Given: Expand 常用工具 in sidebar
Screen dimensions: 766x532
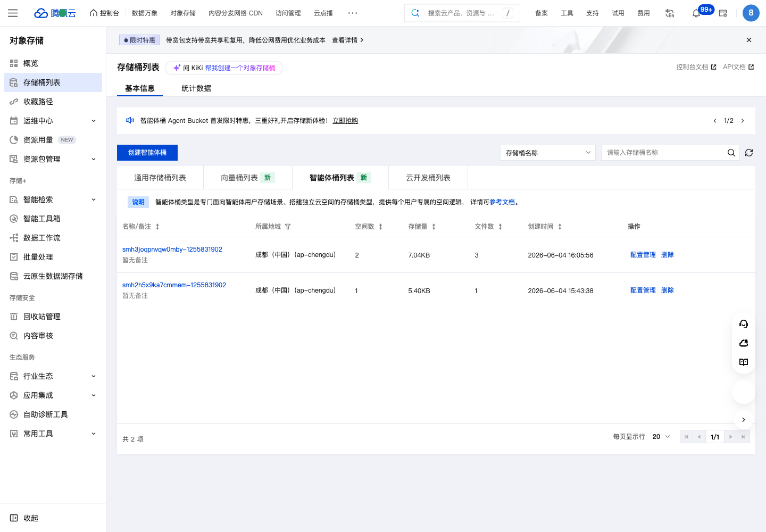Looking at the screenshot, I should tap(94, 434).
